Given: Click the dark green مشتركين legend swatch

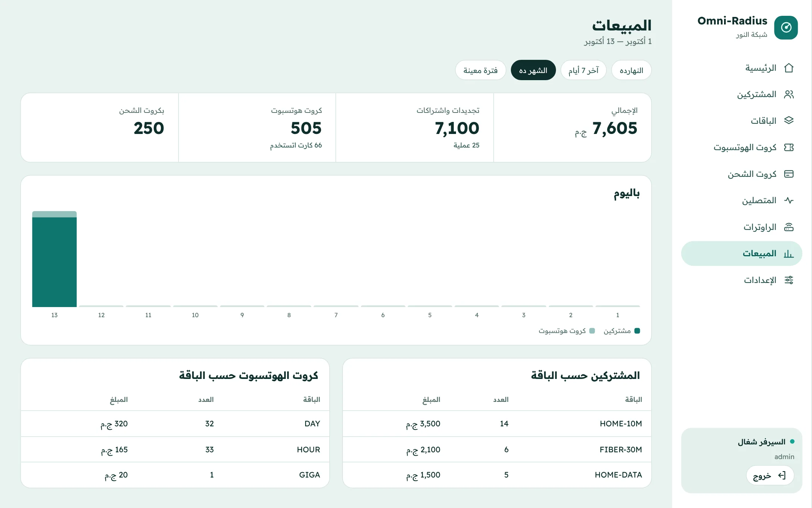Looking at the screenshot, I should coord(637,331).
